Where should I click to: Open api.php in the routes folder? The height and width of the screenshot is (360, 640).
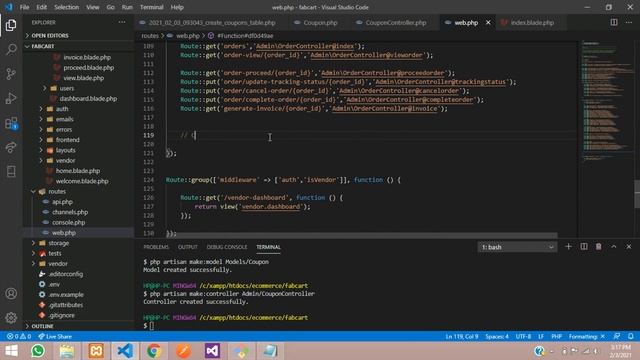coord(62,202)
